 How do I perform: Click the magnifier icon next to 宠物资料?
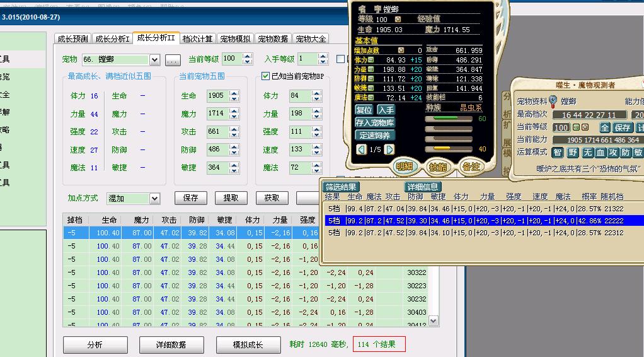point(553,101)
